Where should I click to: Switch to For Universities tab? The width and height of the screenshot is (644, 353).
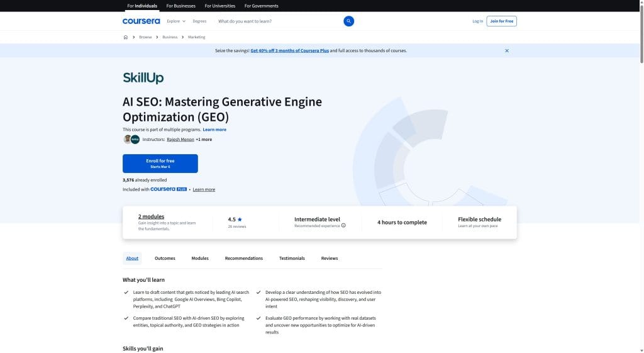click(x=219, y=6)
